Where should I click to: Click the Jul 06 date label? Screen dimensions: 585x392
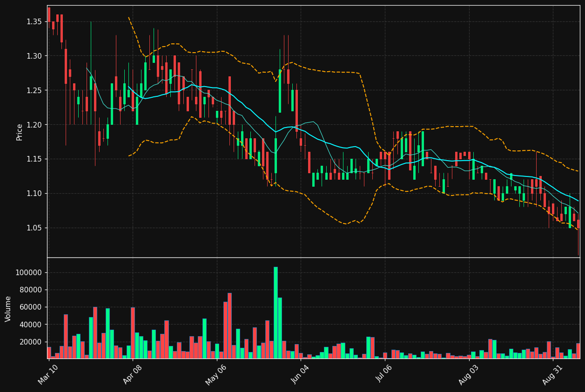(x=384, y=374)
